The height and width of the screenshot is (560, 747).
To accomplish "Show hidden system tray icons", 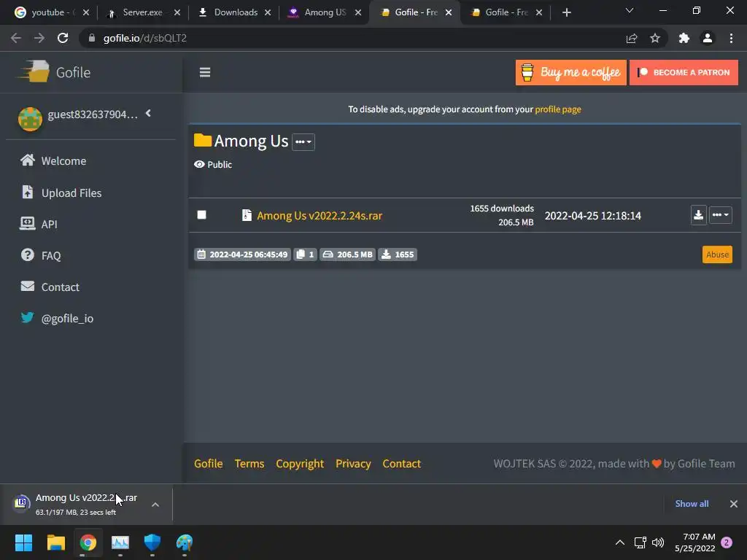I will pos(620,542).
